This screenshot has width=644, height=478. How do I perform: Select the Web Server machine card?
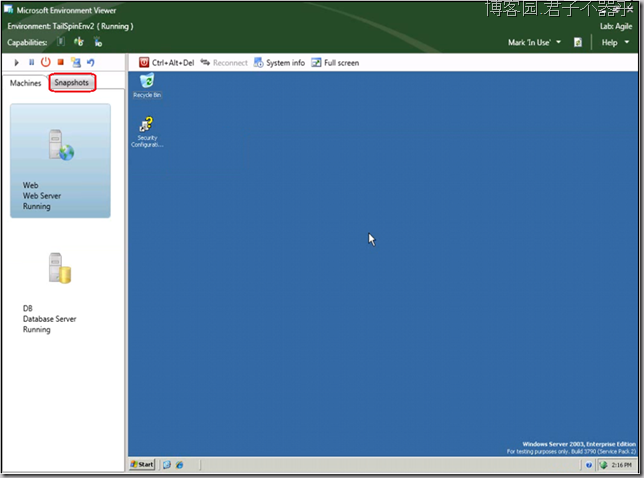point(60,161)
